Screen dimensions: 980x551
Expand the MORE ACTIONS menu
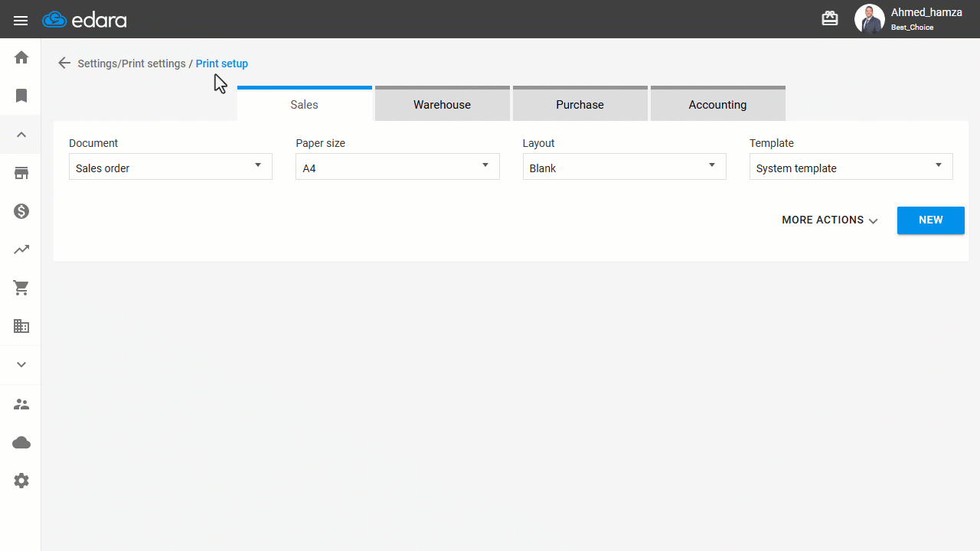point(830,220)
